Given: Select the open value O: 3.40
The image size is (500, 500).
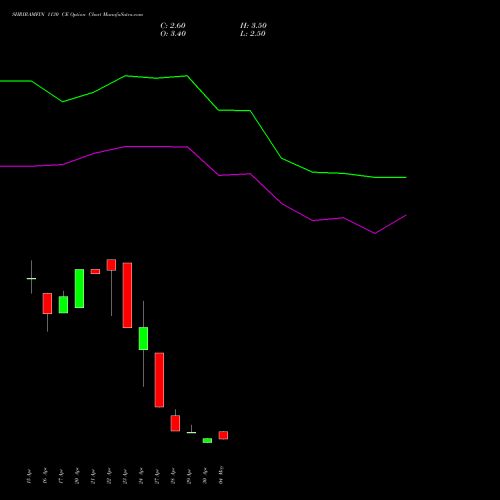Looking at the screenshot, I should coord(173,34).
